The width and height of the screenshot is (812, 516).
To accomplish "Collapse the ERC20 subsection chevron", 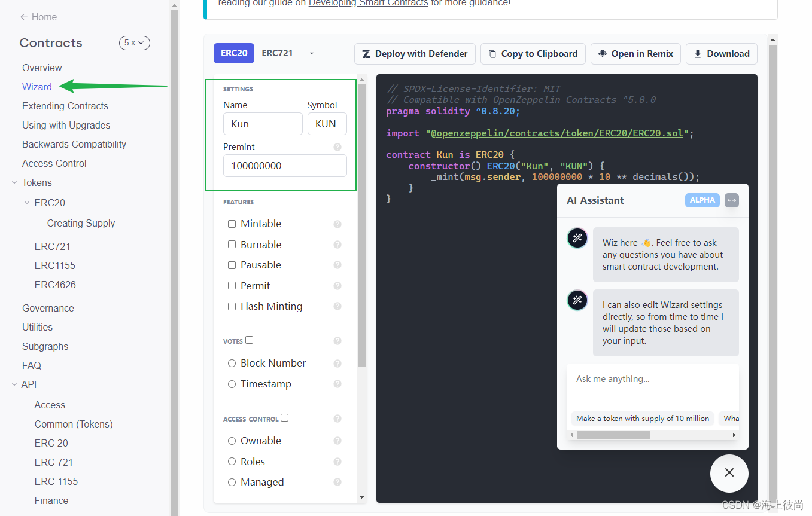I will pyautogui.click(x=26, y=203).
